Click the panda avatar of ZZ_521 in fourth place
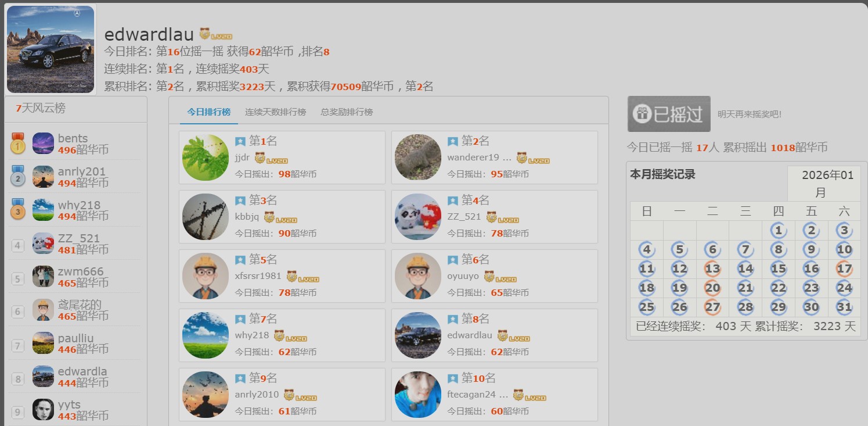The width and height of the screenshot is (868, 426). (418, 217)
